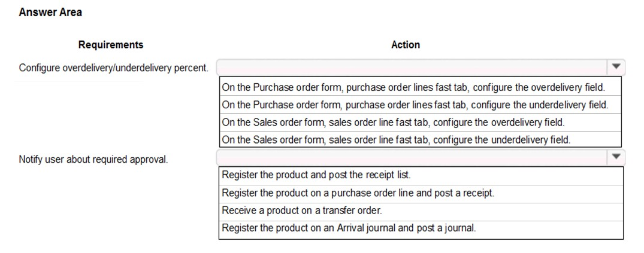Open the required approval dropdown arrow
The image size is (644, 253).
coord(616,157)
